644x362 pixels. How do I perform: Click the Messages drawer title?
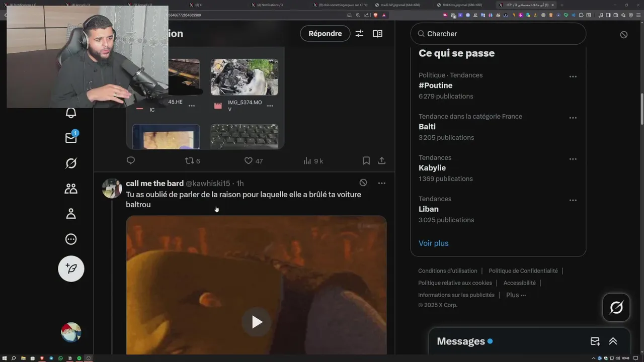(461, 341)
